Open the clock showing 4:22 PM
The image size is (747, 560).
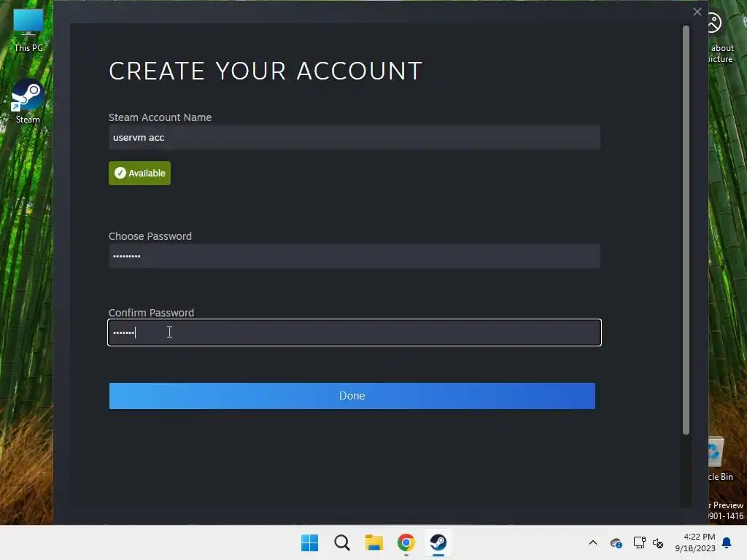click(x=695, y=542)
